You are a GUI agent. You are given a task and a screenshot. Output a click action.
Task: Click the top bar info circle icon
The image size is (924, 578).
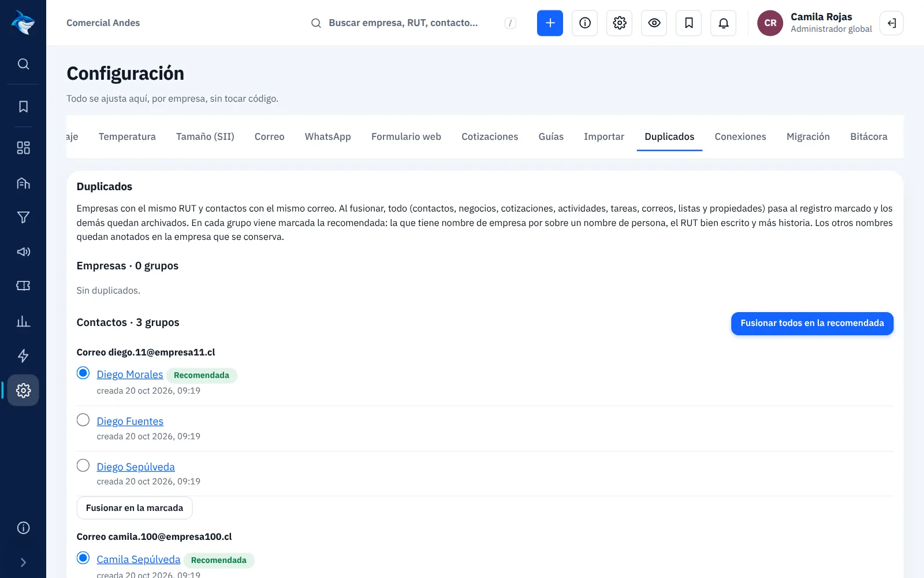click(584, 23)
